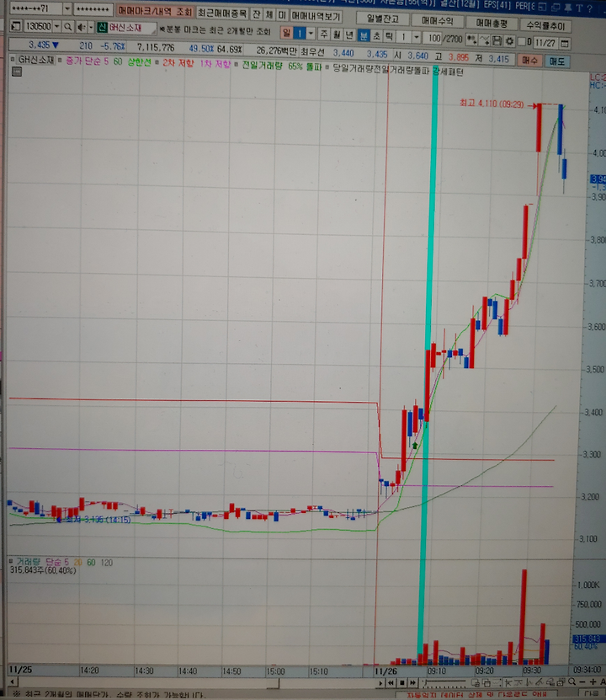The height and width of the screenshot is (700, 606).
Task: Click the chart settings gear icon
Action: 509,41
